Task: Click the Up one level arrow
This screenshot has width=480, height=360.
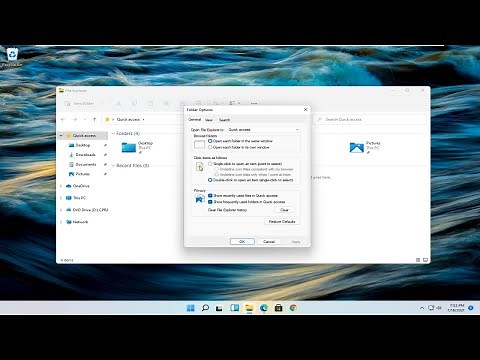Action: pos(94,119)
